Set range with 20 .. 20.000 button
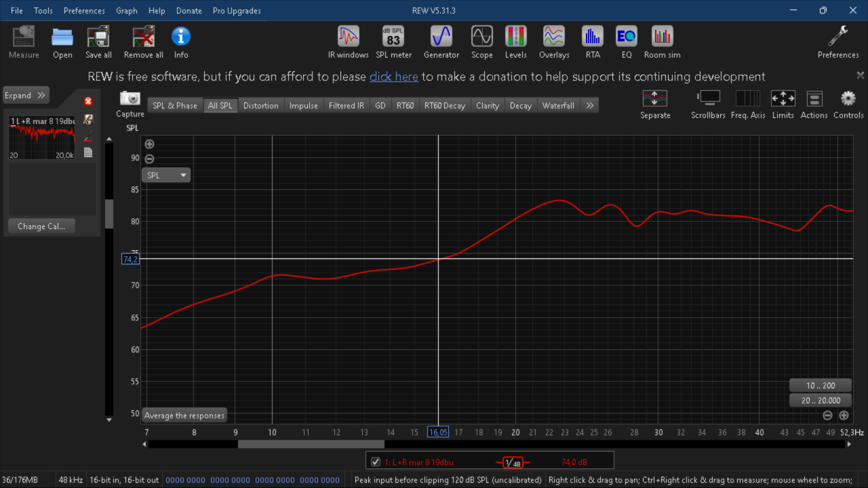Viewport: 868px width, 488px height. tap(821, 401)
